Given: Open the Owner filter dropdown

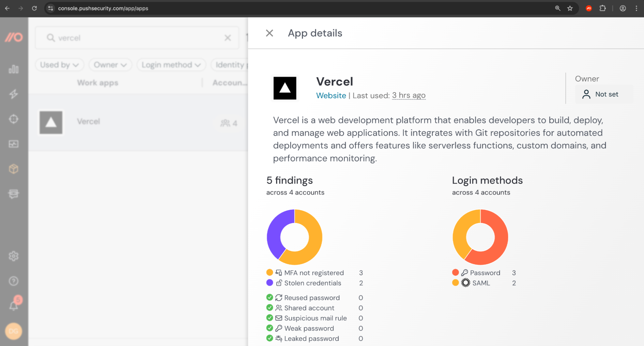Looking at the screenshot, I should (x=110, y=64).
